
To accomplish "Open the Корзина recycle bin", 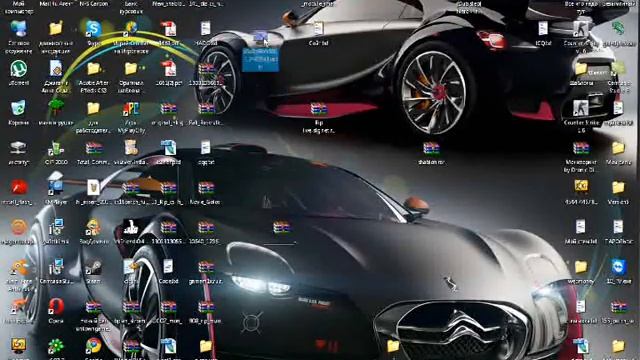I will 18,109.
